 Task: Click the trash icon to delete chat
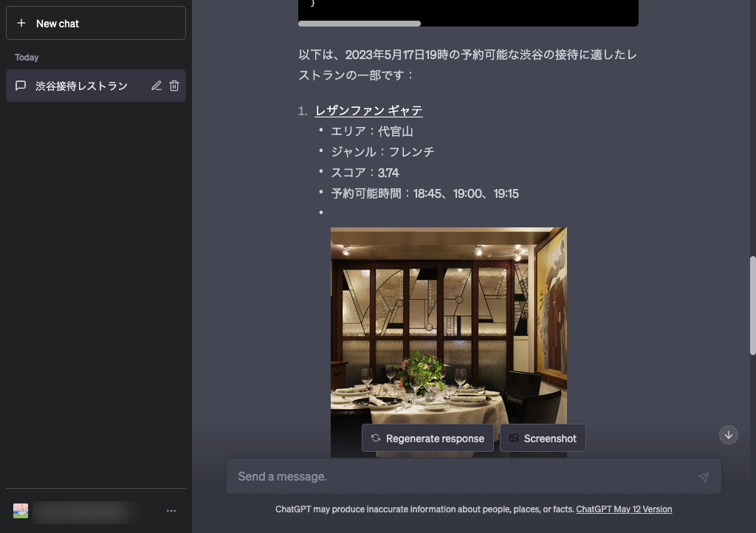(174, 86)
